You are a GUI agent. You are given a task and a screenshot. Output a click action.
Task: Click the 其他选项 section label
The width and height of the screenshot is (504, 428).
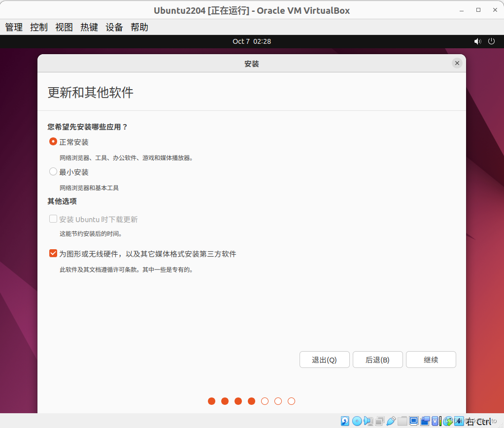point(62,201)
